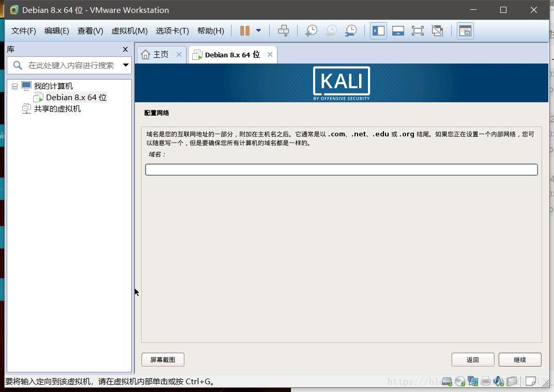Select 共享的虚拟机 in the library
Screen dimensions: 554x392
(57, 109)
